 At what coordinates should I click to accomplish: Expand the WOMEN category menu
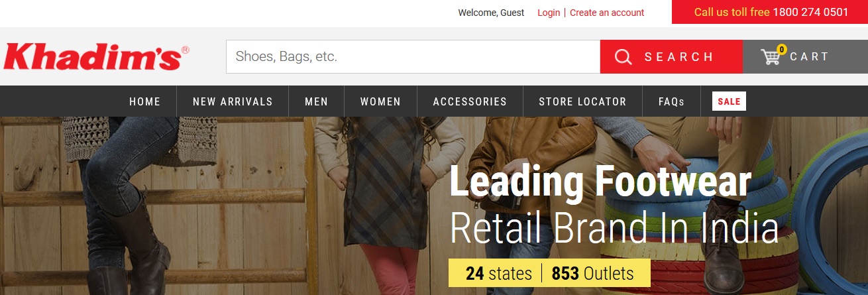click(381, 101)
